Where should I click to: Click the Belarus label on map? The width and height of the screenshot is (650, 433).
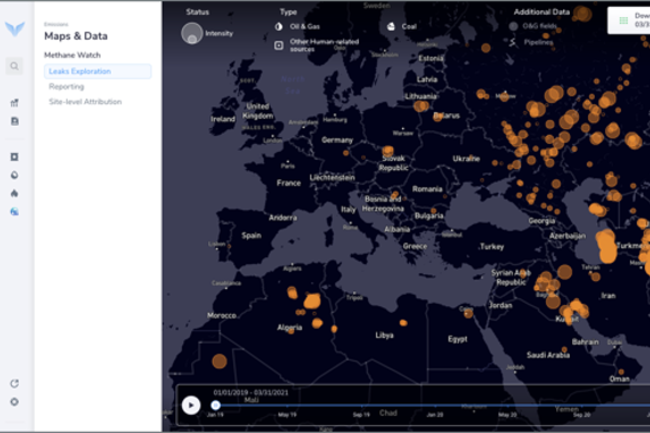click(446, 116)
